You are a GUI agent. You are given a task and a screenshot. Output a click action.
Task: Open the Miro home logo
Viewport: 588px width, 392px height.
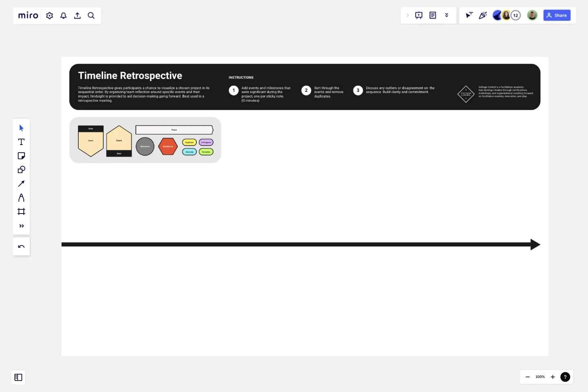coord(28,16)
